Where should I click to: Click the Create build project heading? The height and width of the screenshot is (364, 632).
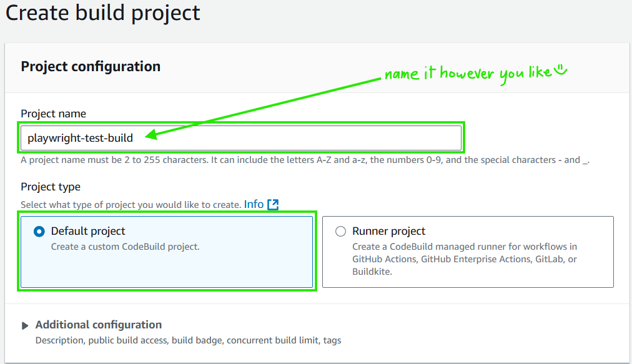click(103, 13)
